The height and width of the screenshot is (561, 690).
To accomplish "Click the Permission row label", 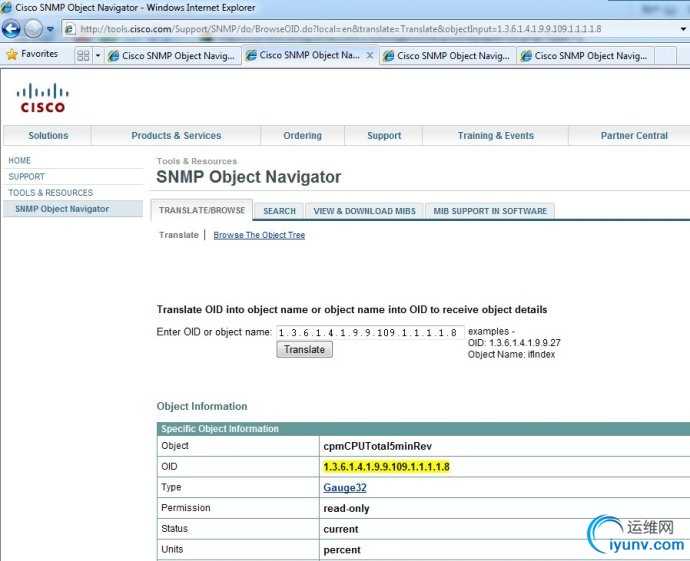I will pyautogui.click(x=186, y=508).
